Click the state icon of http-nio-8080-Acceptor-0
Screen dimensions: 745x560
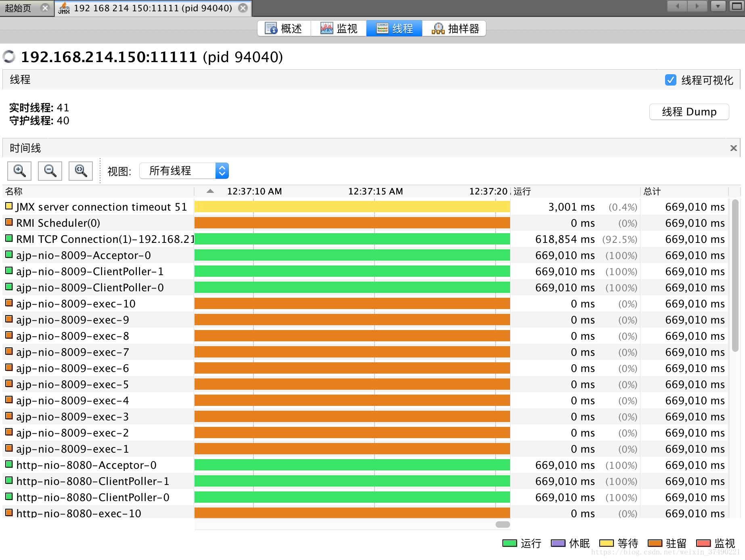pyautogui.click(x=9, y=464)
